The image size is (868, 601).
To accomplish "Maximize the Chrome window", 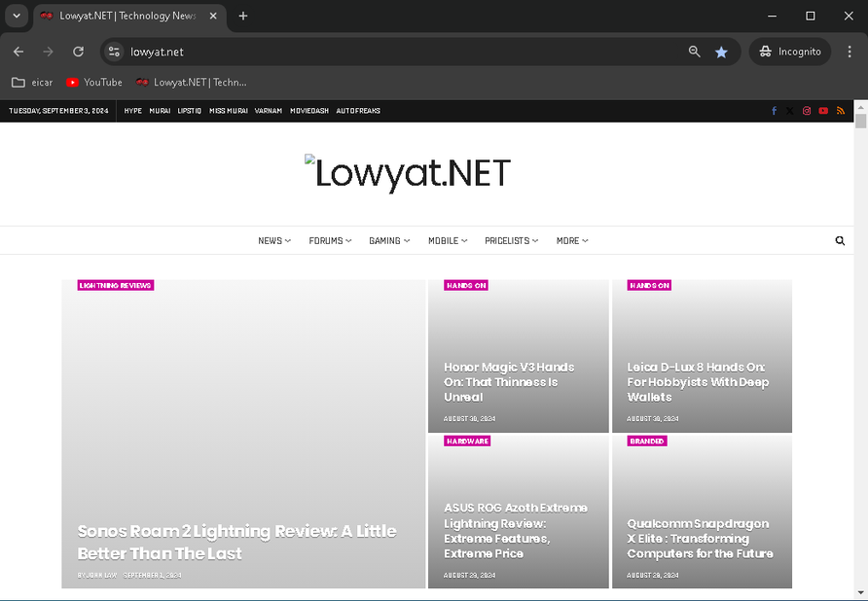I will tap(811, 16).
